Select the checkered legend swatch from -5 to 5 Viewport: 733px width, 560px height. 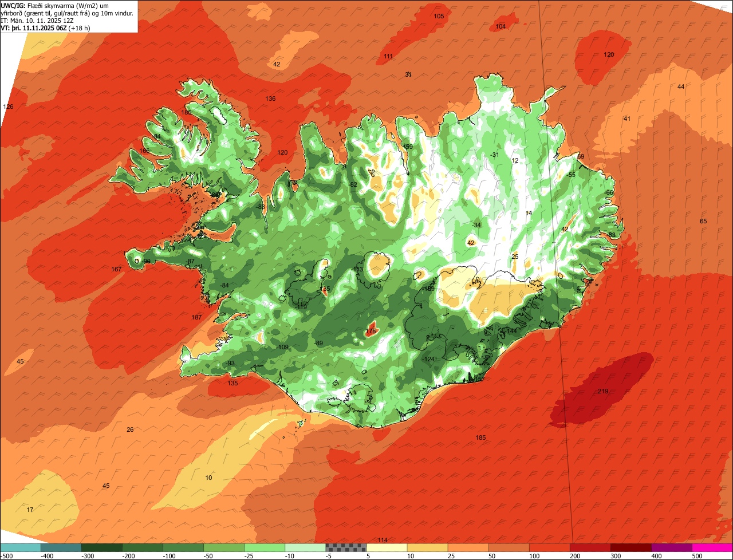346,547
